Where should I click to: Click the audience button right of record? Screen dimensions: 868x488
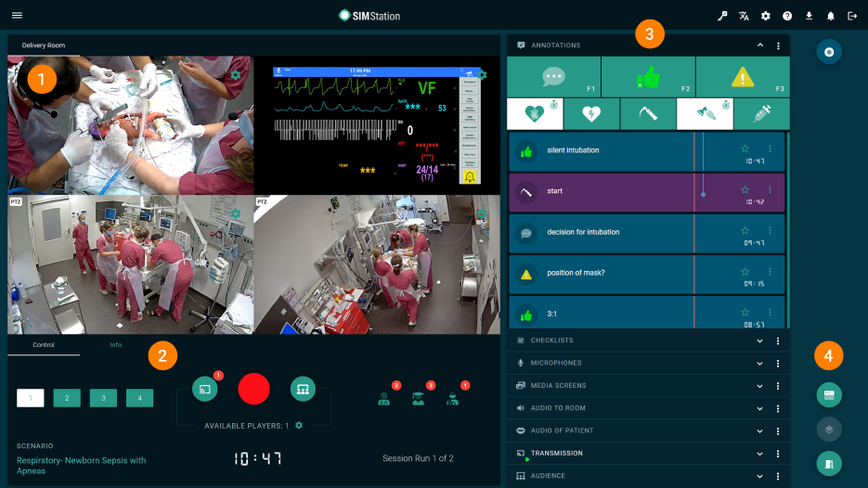[303, 390]
